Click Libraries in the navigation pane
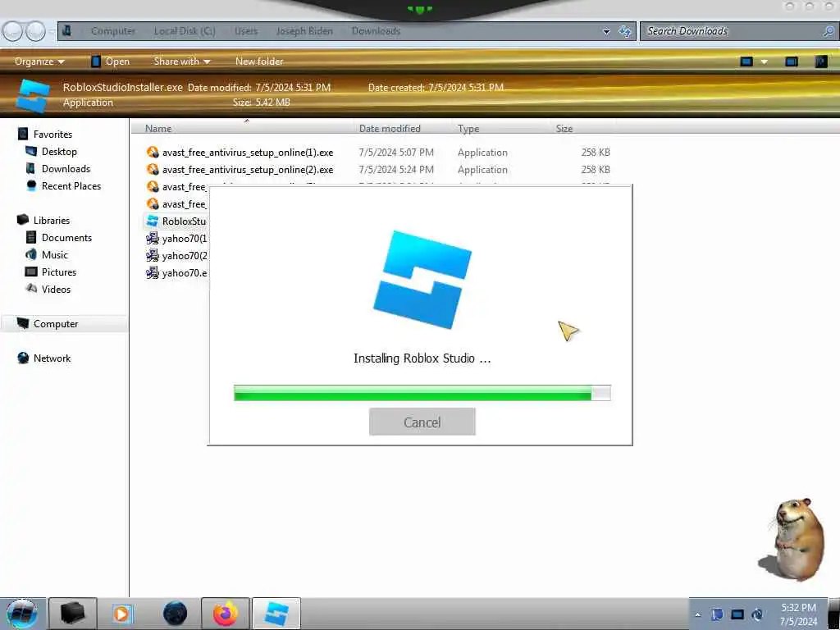The image size is (840, 630). click(x=52, y=220)
